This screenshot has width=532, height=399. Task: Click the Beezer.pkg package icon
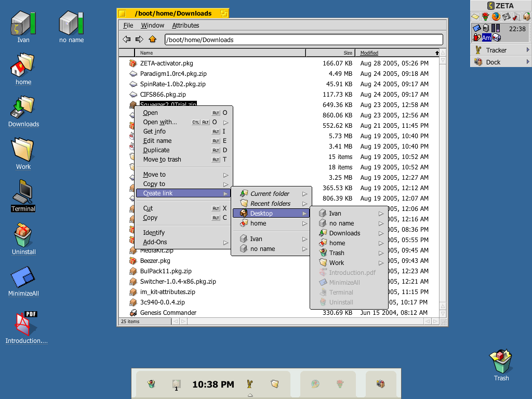click(x=133, y=261)
